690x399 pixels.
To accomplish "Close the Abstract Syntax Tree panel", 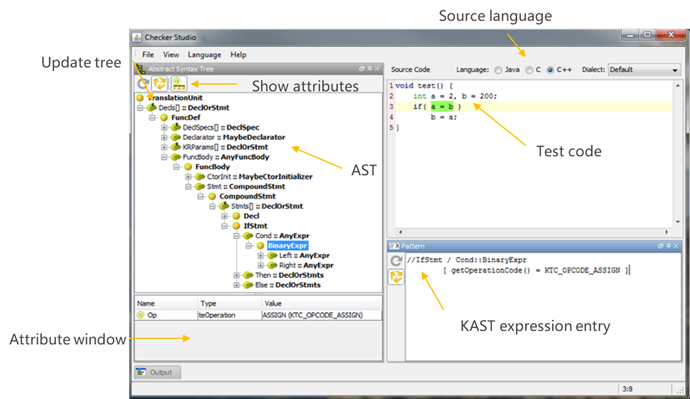I will coord(377,69).
